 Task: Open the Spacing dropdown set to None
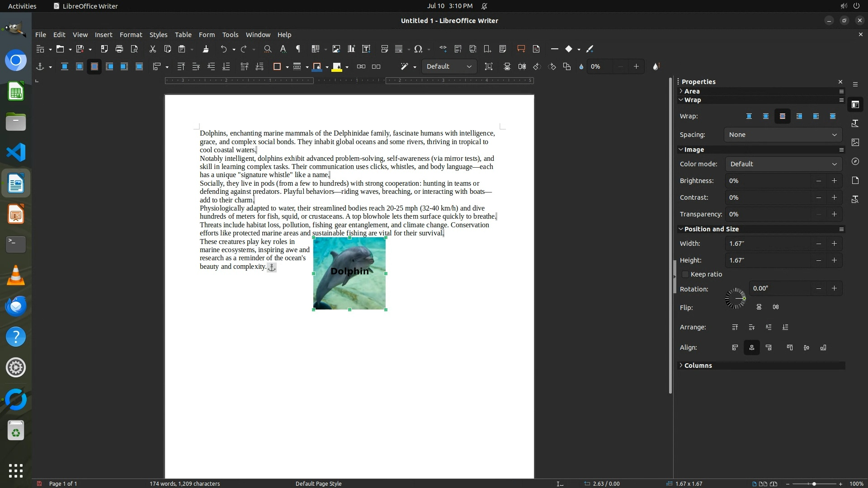point(783,135)
